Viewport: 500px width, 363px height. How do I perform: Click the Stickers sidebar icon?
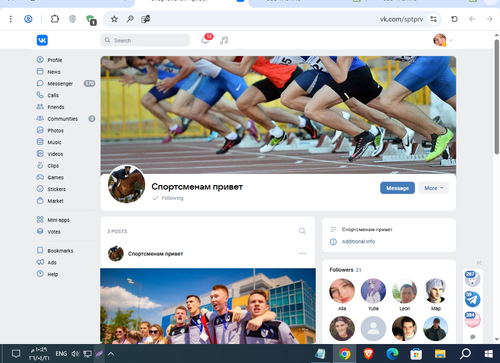point(40,189)
